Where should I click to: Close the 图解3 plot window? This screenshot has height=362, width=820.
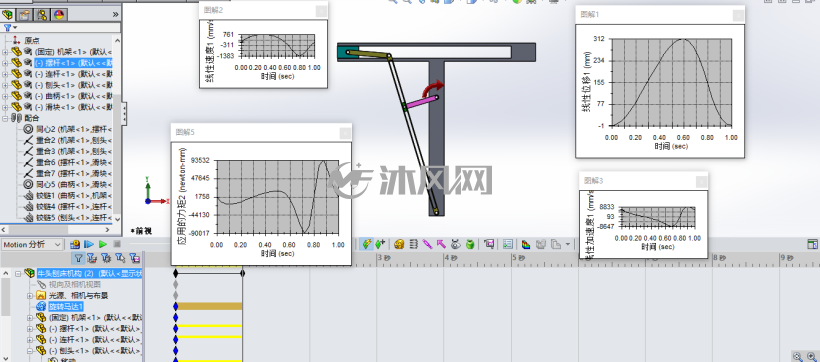tap(701, 181)
